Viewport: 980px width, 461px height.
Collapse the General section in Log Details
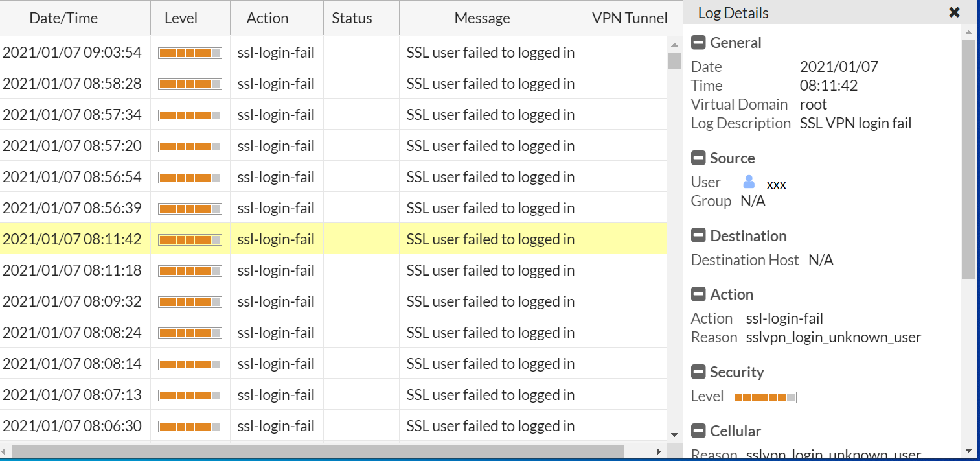pos(698,43)
